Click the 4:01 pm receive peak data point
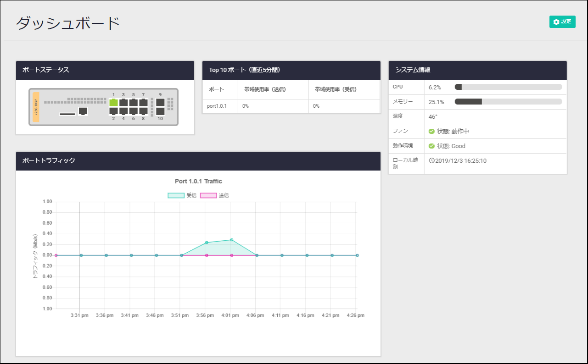Viewport: 588px width, 364px height. point(232,240)
